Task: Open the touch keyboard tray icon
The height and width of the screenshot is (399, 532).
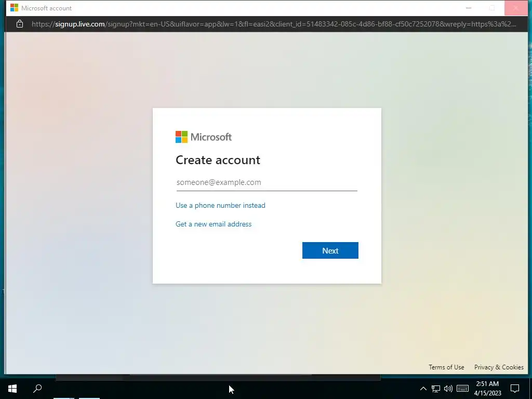Action: (462, 389)
